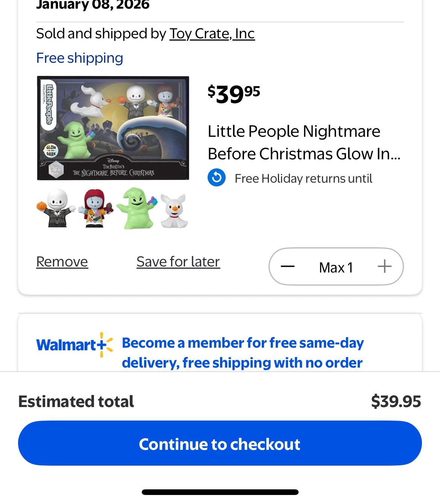Click the Free Holiday returns arrow icon
This screenshot has height=504, width=440.
[217, 178]
